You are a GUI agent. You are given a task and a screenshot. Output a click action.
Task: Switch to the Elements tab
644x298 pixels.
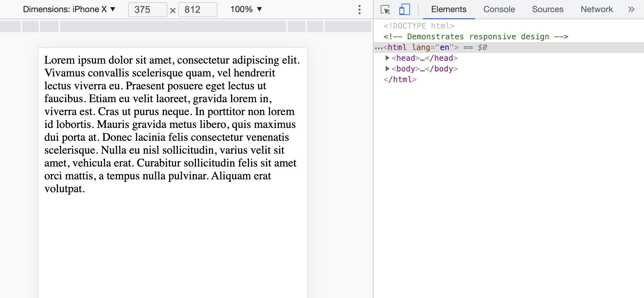449,9
